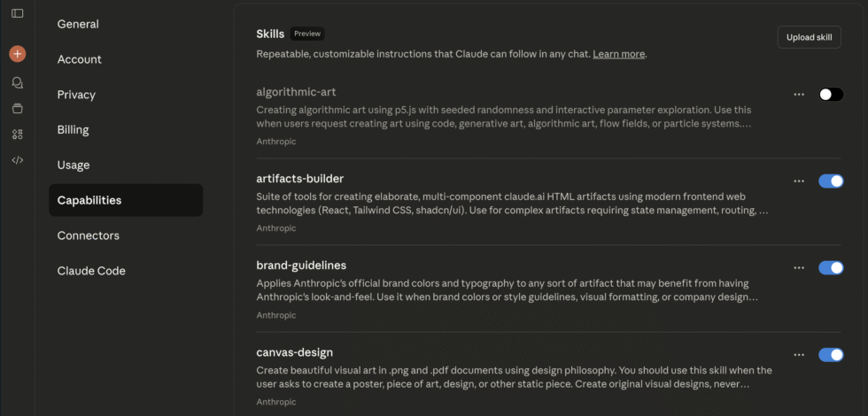Enable the algorithmic-art skill toggle
This screenshot has height=416, width=868.
coord(831,94)
